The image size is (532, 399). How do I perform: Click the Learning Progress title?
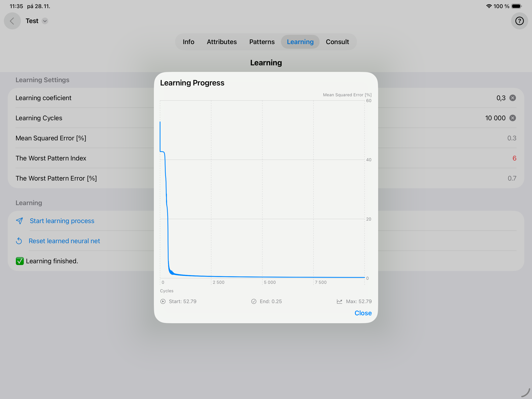click(x=192, y=83)
